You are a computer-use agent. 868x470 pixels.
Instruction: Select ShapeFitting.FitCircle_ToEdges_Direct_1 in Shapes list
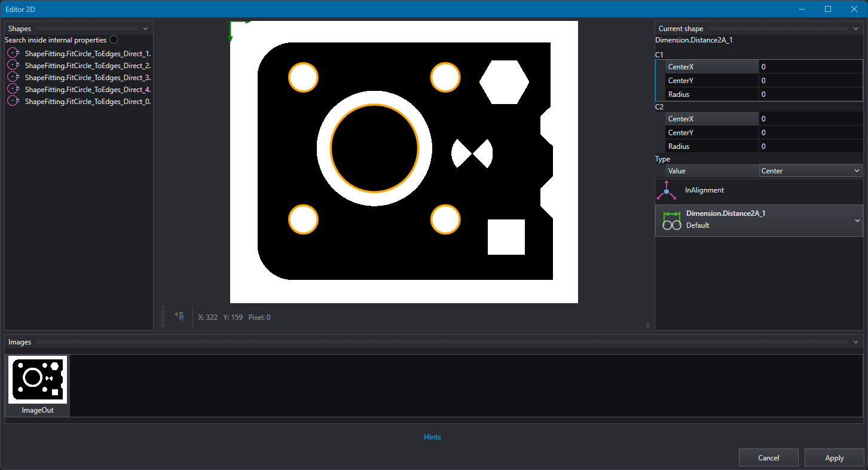pyautogui.click(x=88, y=53)
